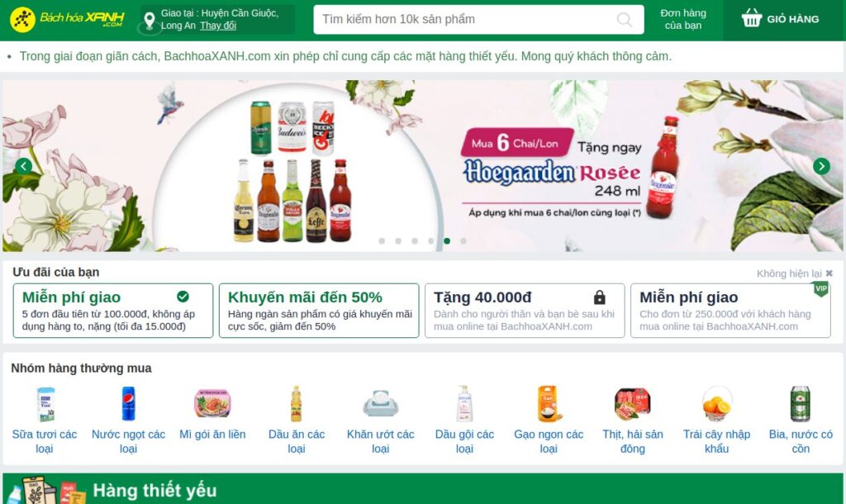Select Nước ngọt các loại category
Viewport: 846px width, 504px height.
128,421
